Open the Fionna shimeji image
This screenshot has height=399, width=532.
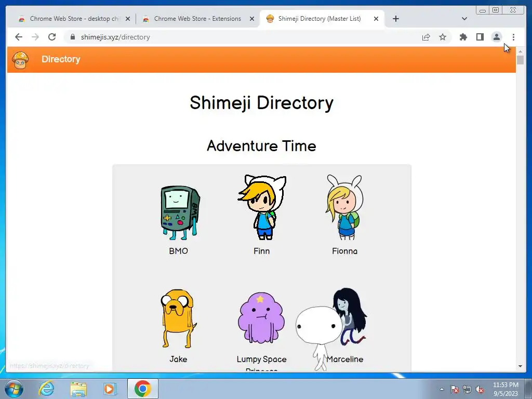344,207
